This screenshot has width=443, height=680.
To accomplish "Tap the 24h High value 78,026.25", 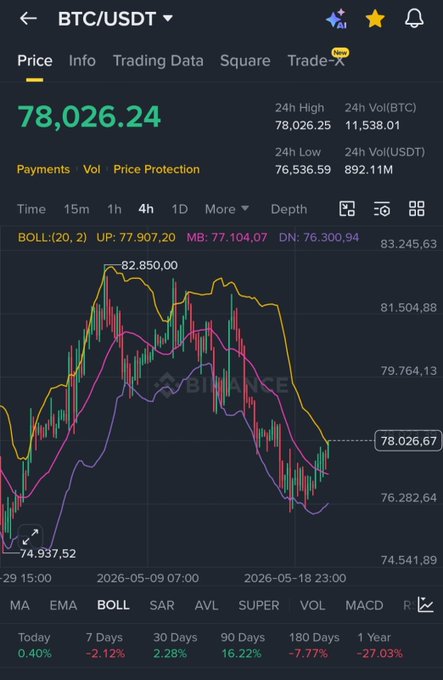I will pos(303,125).
